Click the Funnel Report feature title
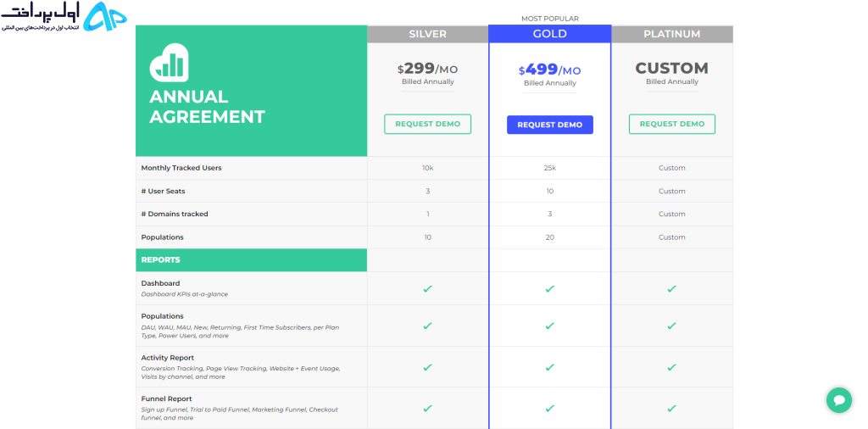868x429 pixels. point(167,398)
